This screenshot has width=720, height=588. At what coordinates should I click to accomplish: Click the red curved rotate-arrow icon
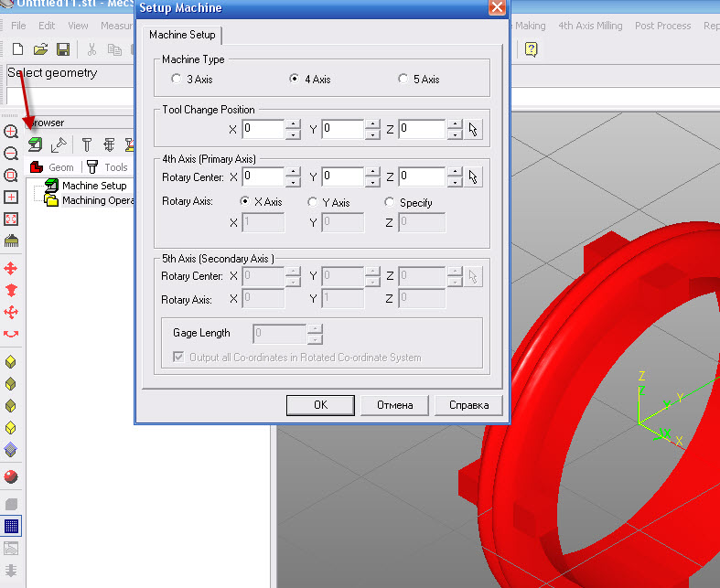tap(11, 334)
